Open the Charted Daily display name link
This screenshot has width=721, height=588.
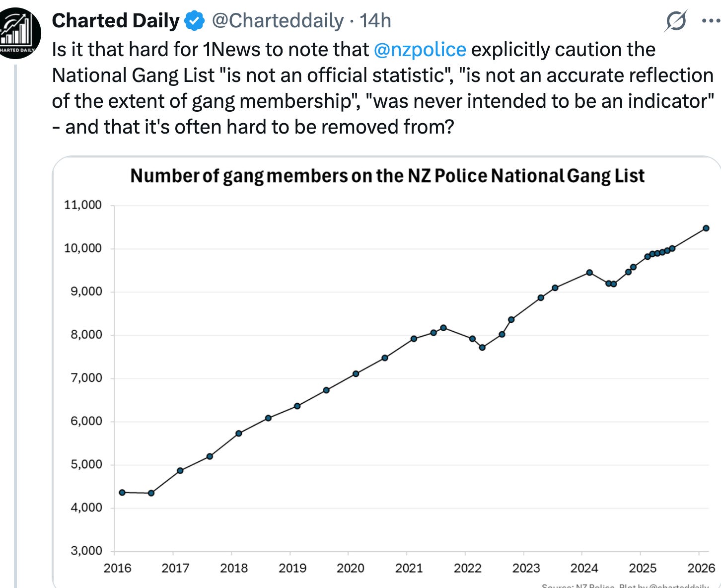tap(115, 21)
